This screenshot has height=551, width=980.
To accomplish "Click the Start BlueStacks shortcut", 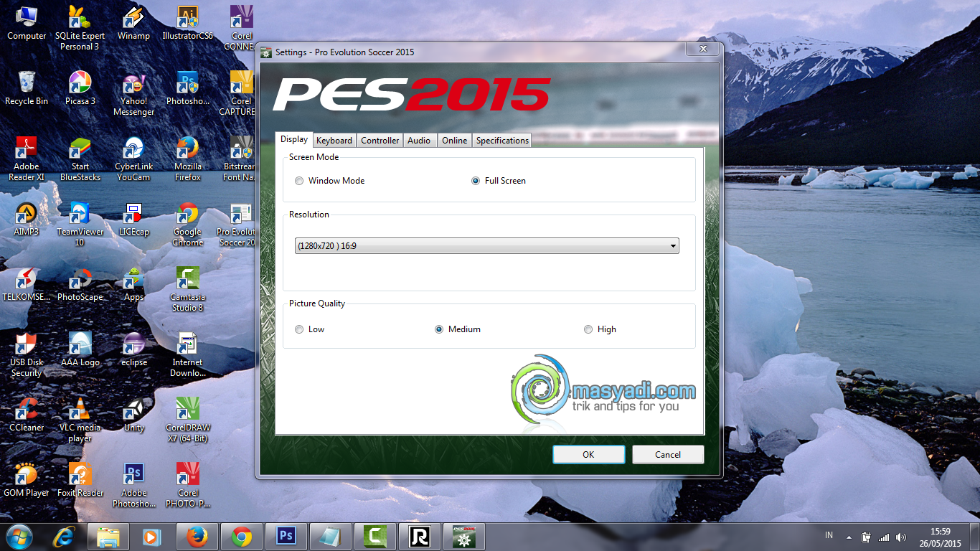I will [80, 159].
